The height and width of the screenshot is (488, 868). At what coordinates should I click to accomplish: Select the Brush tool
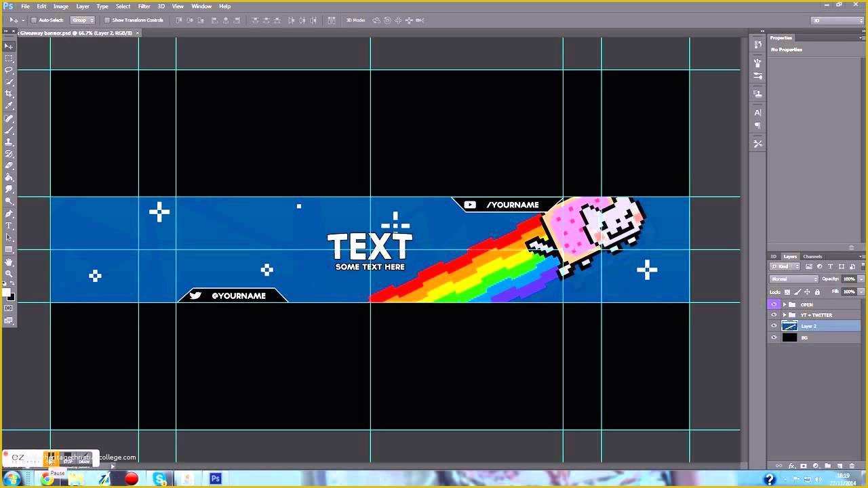pyautogui.click(x=9, y=129)
